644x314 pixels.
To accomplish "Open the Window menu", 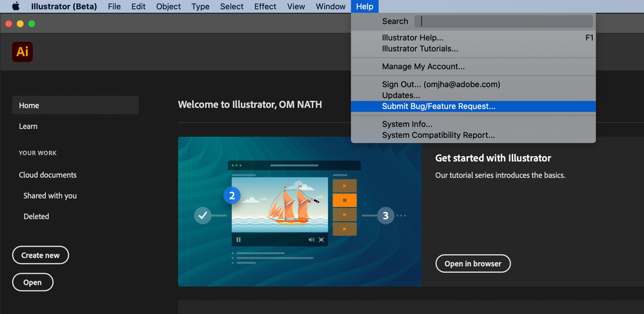I will click(x=331, y=6).
